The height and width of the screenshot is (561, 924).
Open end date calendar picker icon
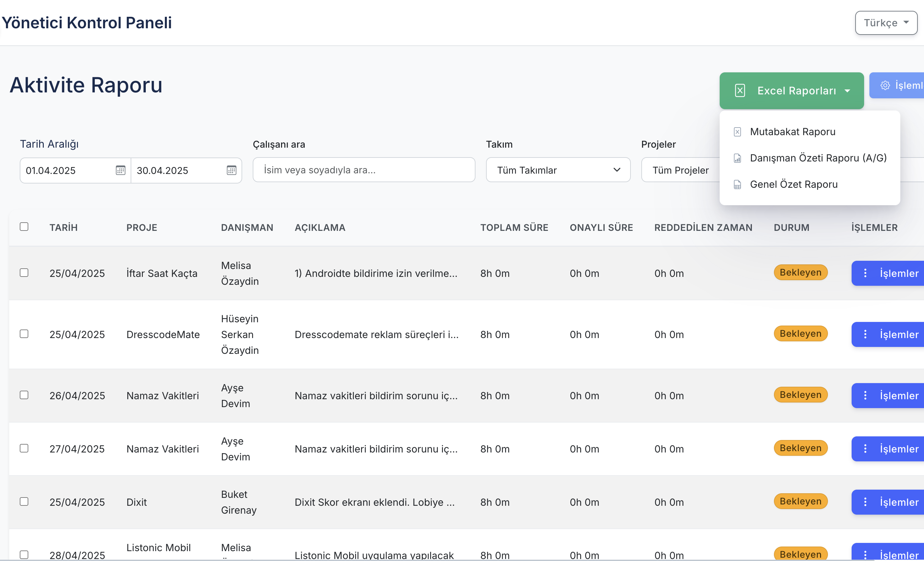[231, 170]
